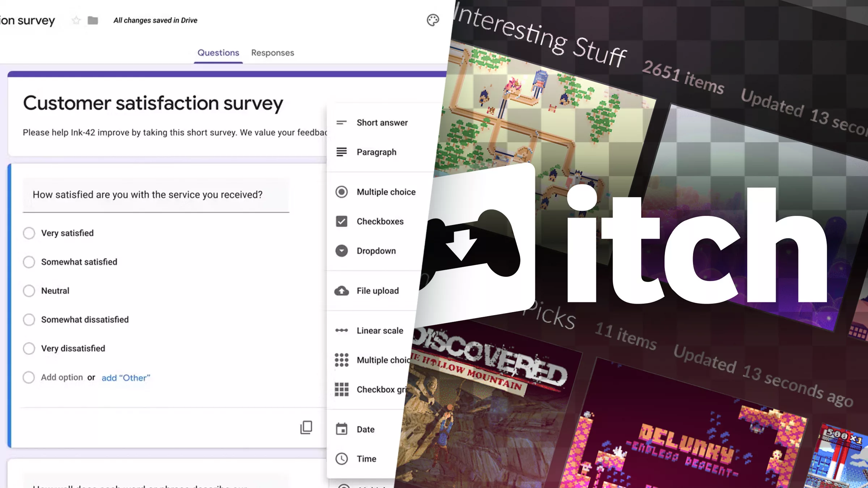
Task: Select the Neutral radio button
Action: 29,291
